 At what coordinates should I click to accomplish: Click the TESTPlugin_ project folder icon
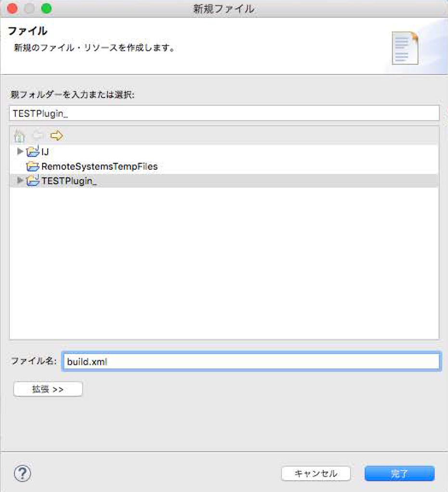tap(31, 181)
